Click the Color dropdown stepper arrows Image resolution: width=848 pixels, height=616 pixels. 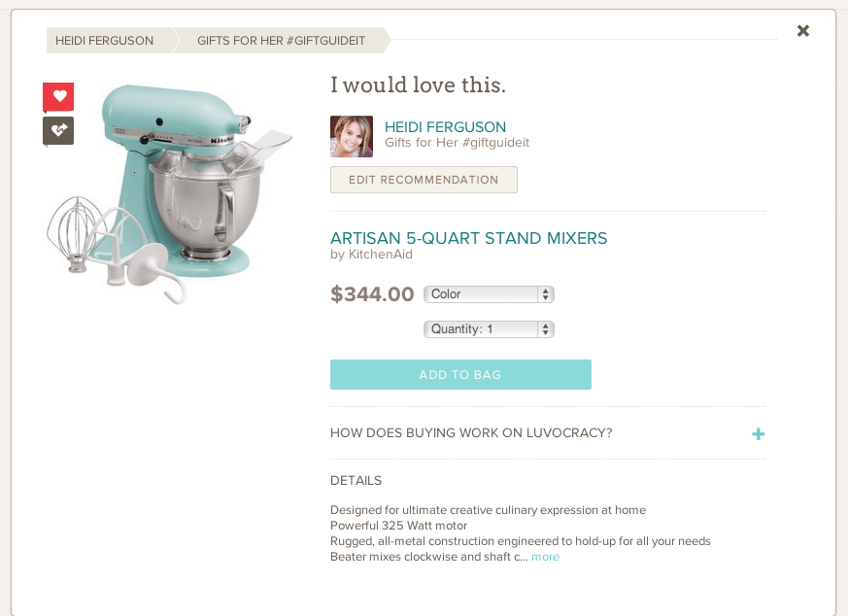[545, 294]
